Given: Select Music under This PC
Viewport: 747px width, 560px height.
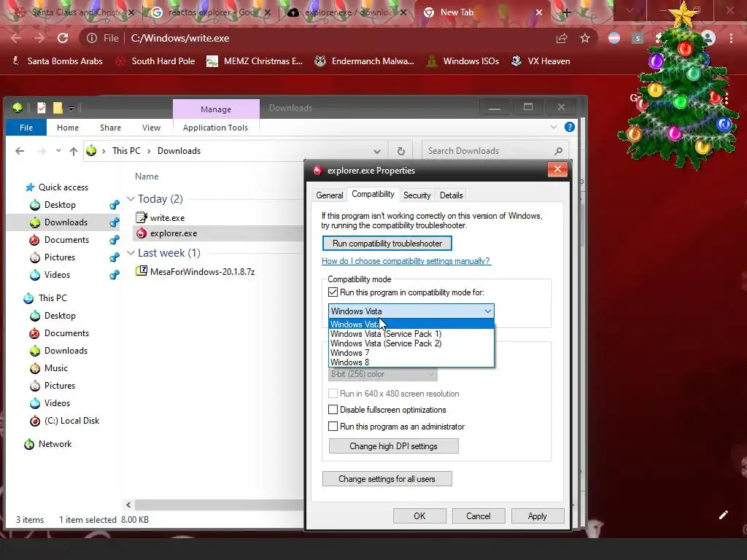Looking at the screenshot, I should [55, 368].
